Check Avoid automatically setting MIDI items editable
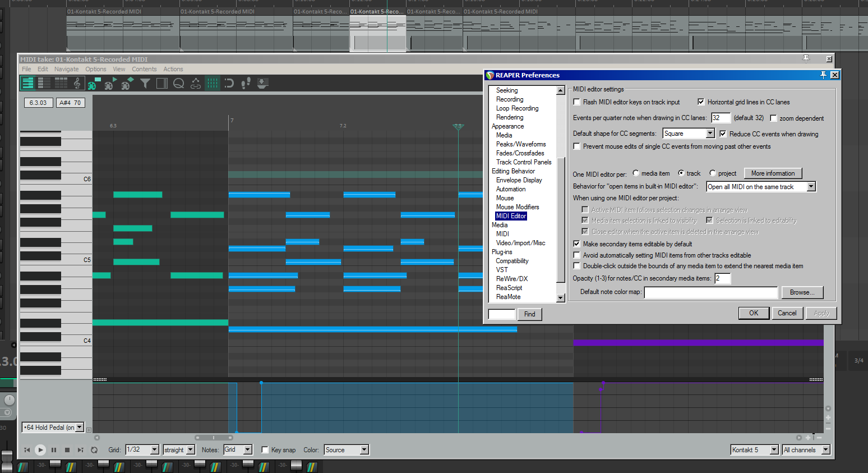This screenshot has height=473, width=868. [x=577, y=255]
